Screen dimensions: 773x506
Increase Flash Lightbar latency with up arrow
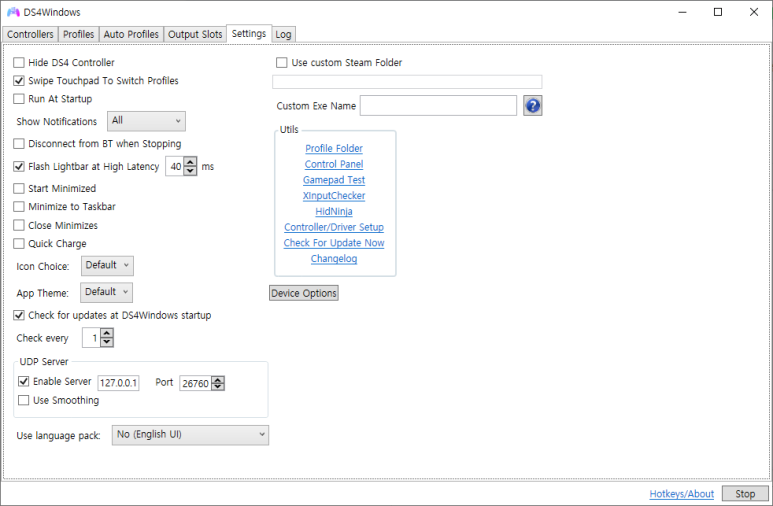(190, 162)
